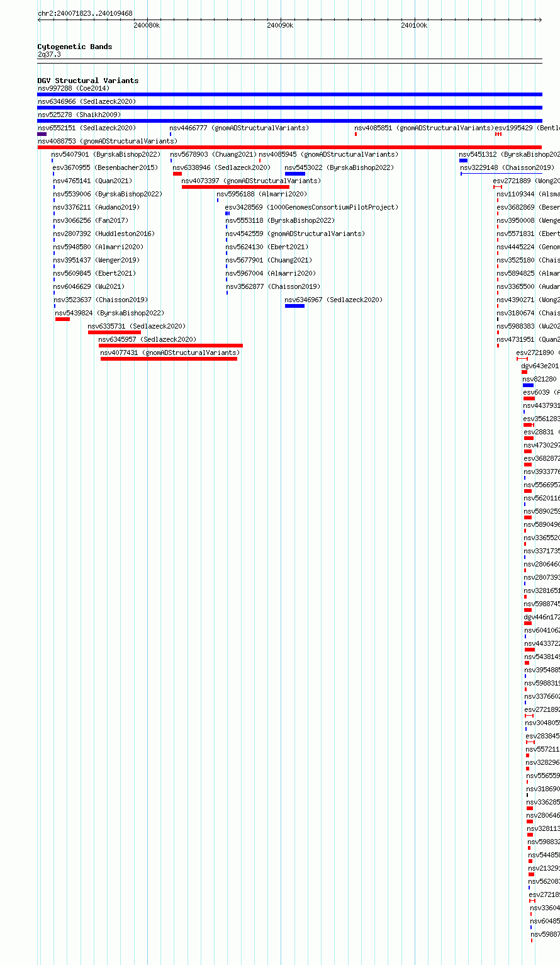Image resolution: width=560 pixels, height=965 pixels.
Task: Click nsv4073397 gnomAD variant label
Action: click(x=251, y=181)
